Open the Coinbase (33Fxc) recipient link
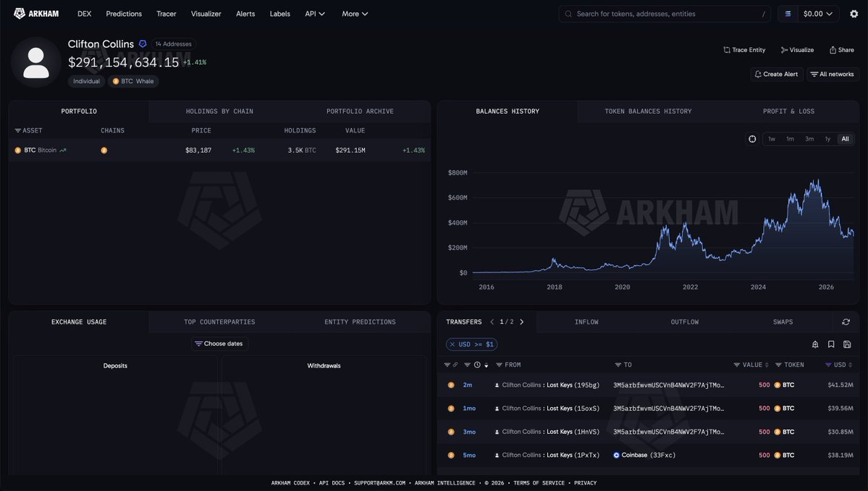 point(644,455)
